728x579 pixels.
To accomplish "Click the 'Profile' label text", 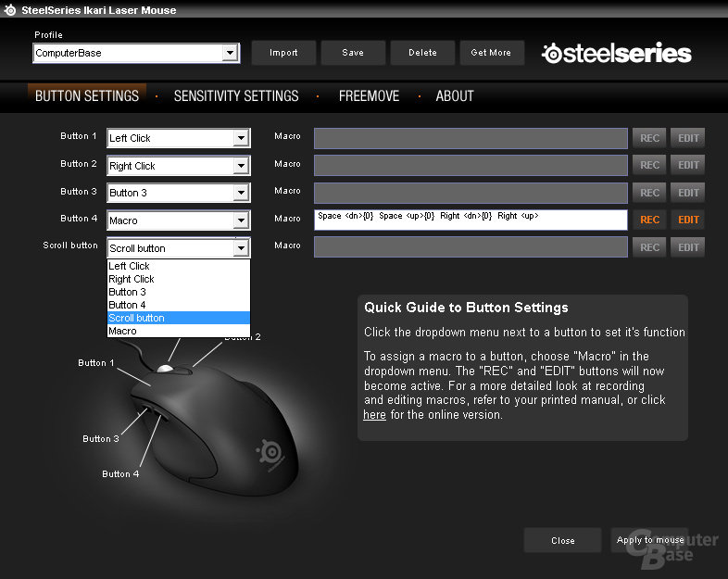I will click(x=48, y=35).
